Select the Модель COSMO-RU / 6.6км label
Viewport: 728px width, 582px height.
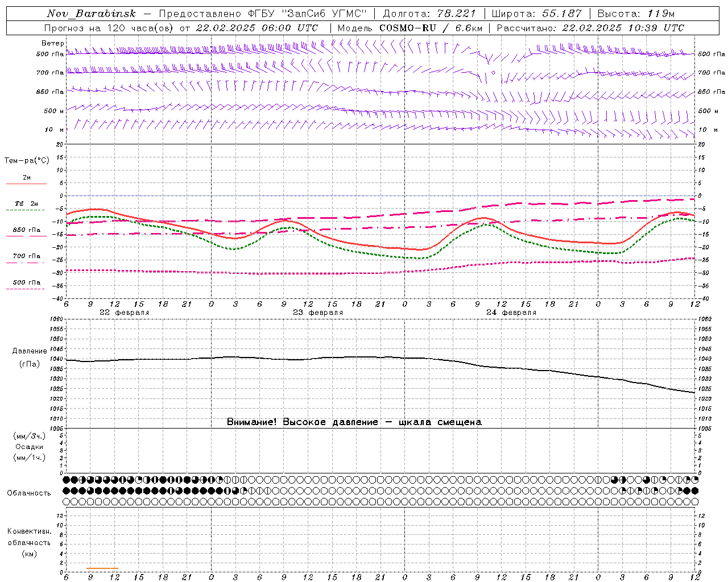click(x=409, y=28)
